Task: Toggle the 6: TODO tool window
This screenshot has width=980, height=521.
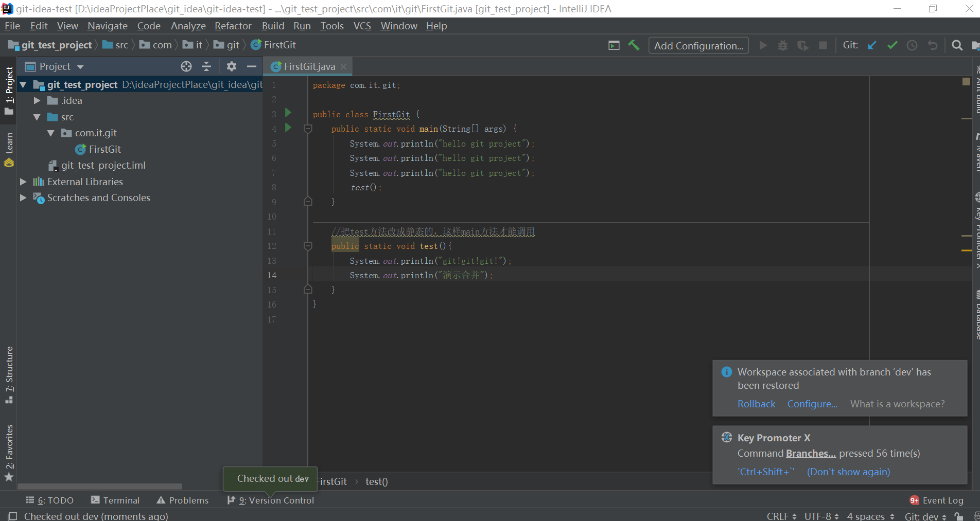Action: (50, 500)
